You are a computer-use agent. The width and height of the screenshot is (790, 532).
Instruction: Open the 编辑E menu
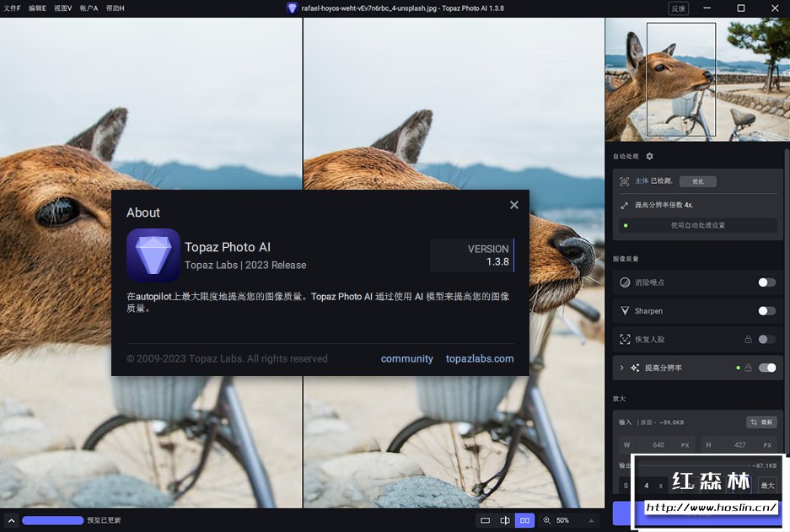pos(37,8)
